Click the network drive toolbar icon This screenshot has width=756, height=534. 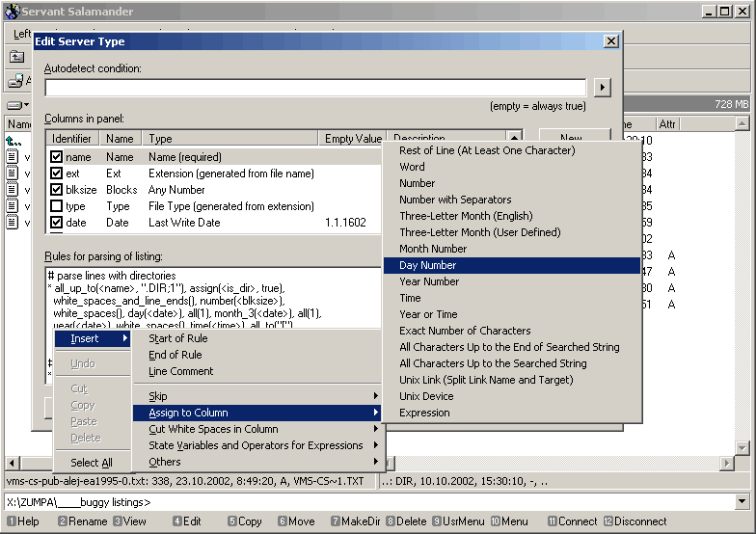click(15, 81)
